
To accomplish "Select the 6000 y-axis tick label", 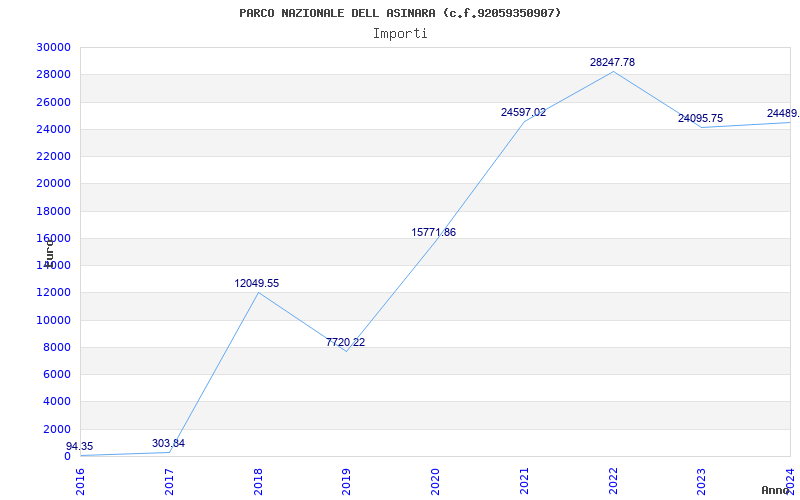I will (x=56, y=374).
